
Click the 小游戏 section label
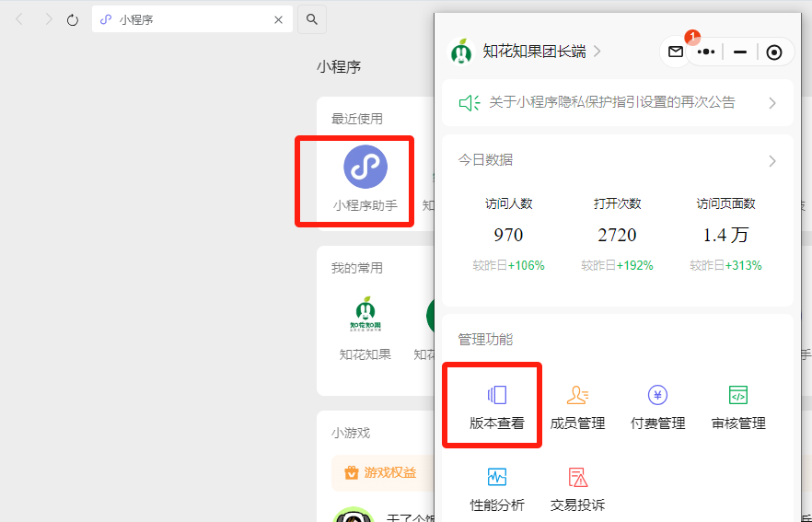tap(351, 433)
